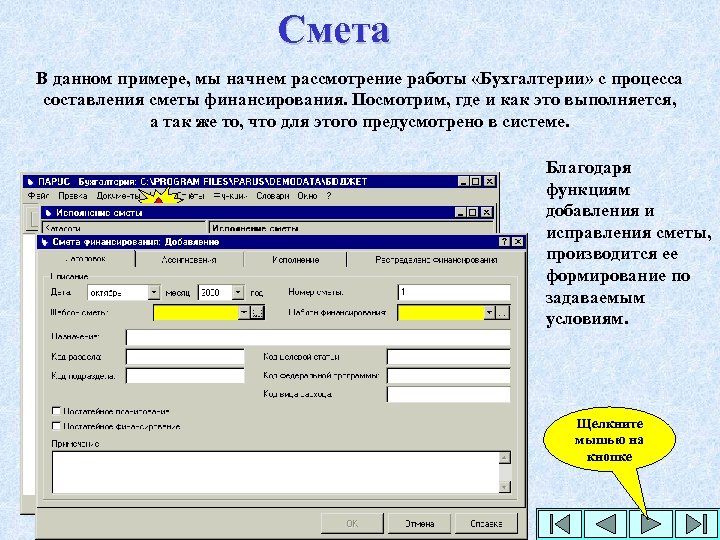Close the Исполнение сметы window
This screenshot has width=720, height=540.
coord(486,212)
